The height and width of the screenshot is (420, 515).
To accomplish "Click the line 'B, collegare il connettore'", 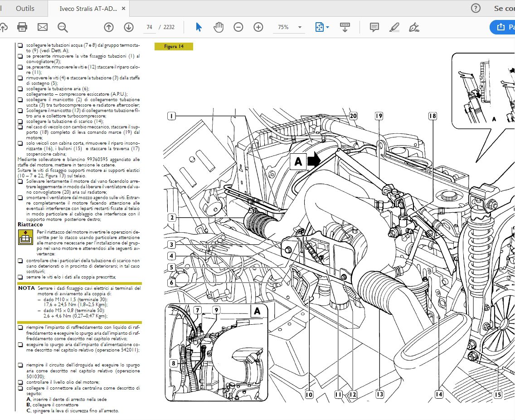I will tap(53, 405).
